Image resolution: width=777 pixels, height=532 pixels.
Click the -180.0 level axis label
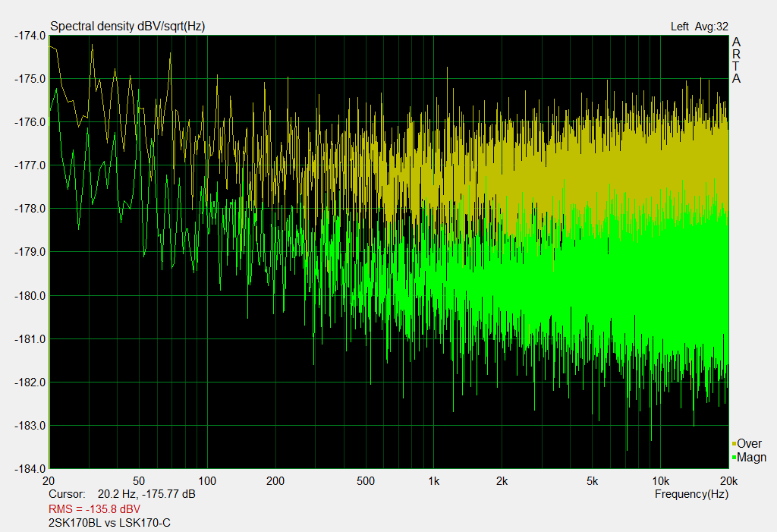[30, 296]
